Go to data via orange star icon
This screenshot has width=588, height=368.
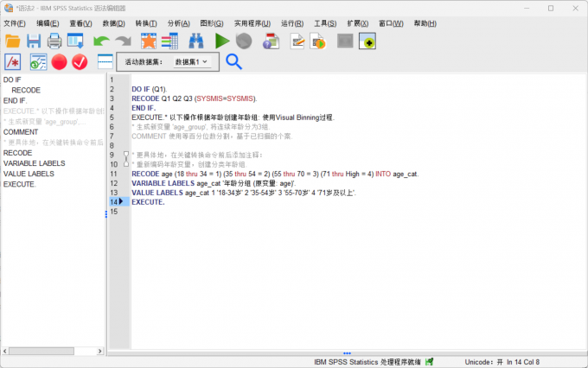[149, 41]
